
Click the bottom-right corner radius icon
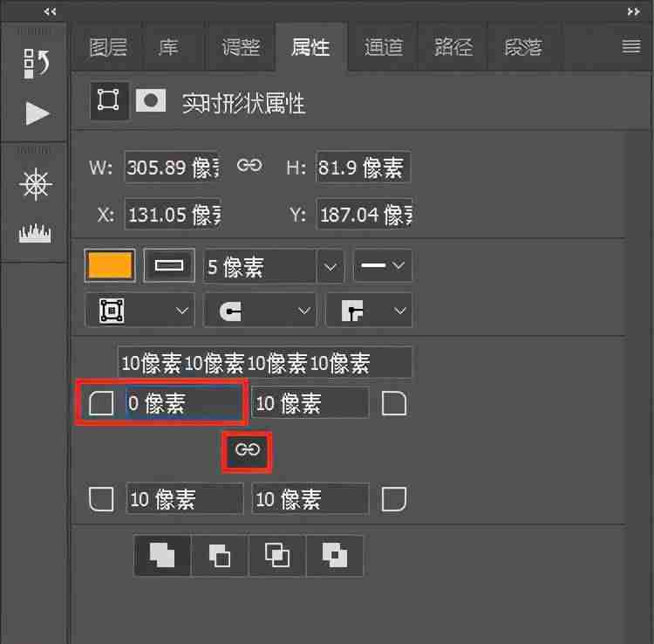394,498
